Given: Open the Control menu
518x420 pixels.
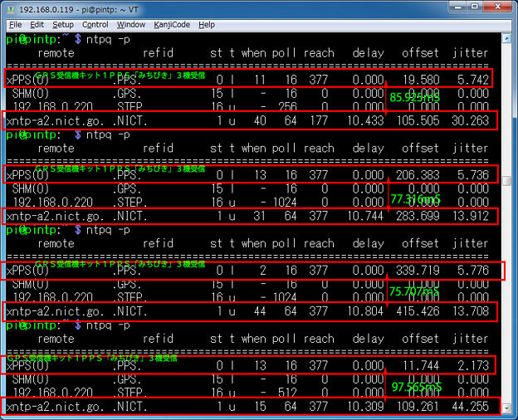Looking at the screenshot, I should pos(95,25).
